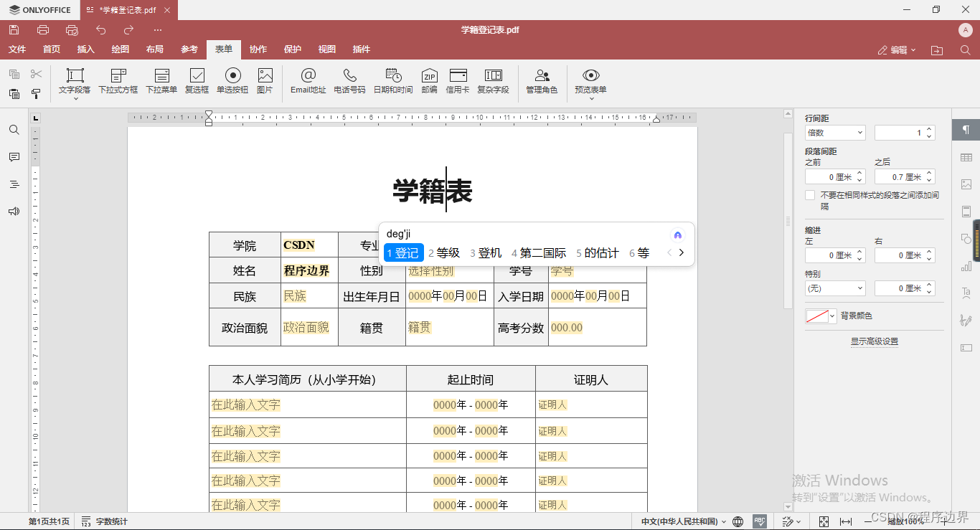Insert a 文字段落 text field

click(x=75, y=80)
